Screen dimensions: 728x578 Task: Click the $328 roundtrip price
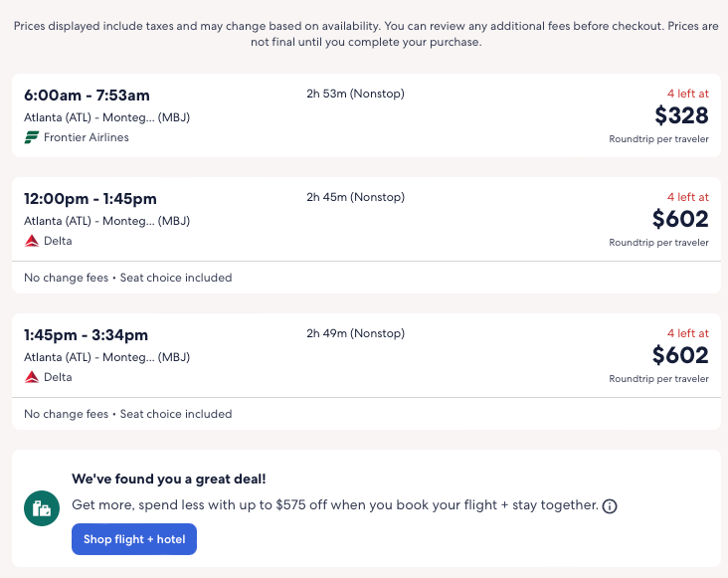681,115
